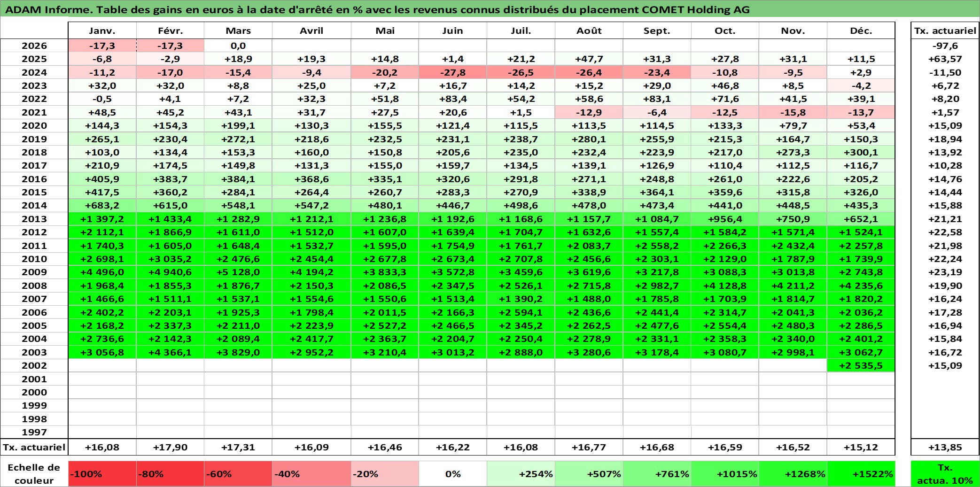Click the +1 433,4 cell in row 2013
The height and width of the screenshot is (487, 980).
pos(170,219)
